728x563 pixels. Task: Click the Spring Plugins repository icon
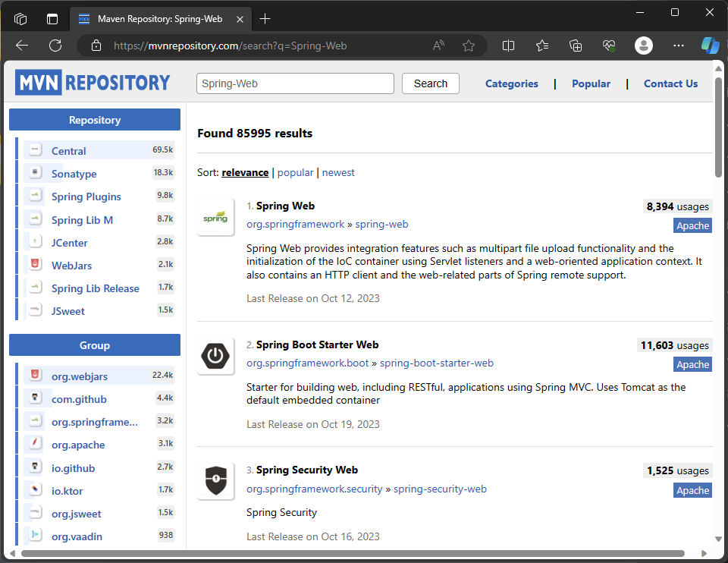(x=36, y=195)
